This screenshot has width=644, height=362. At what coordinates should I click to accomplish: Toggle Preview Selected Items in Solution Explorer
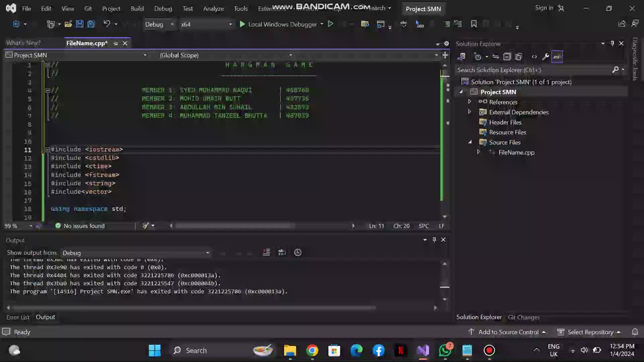[x=557, y=57]
